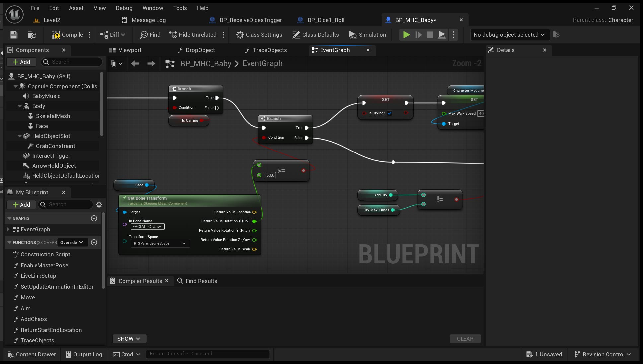
Task: Collapse the Body component tree
Action: click(20, 106)
